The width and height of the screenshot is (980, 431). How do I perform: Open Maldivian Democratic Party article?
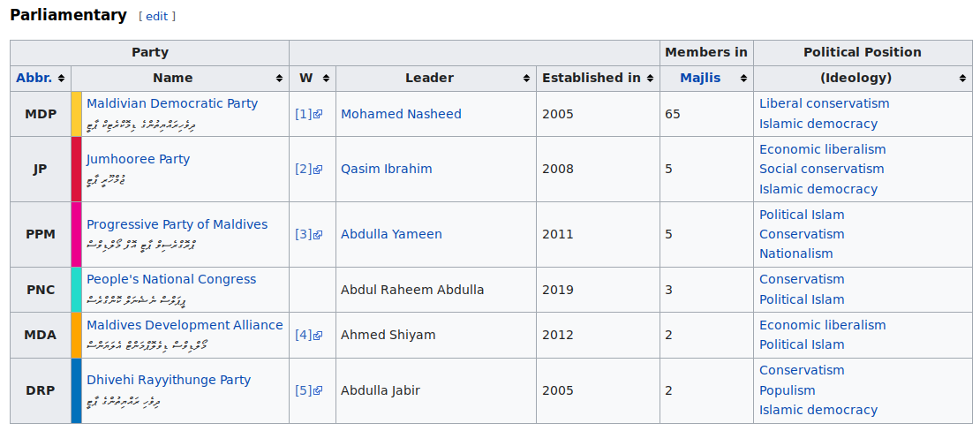coord(172,103)
